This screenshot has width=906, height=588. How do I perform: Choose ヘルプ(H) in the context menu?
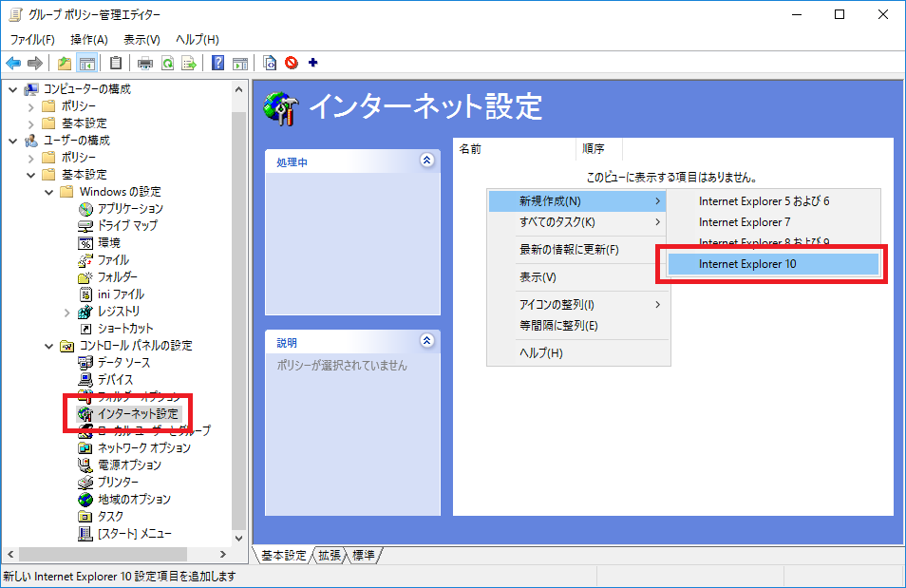pos(577,352)
